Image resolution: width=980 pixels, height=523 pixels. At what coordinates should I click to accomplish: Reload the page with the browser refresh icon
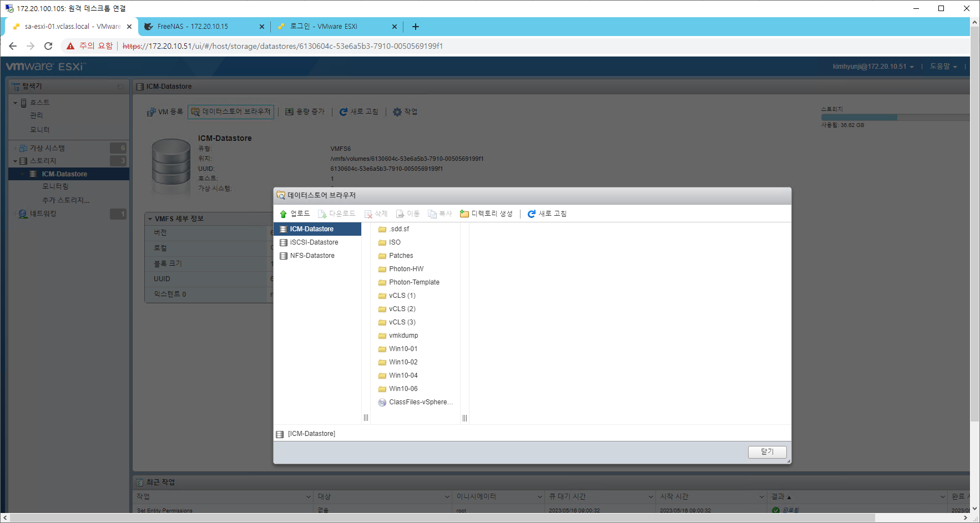tap(48, 46)
